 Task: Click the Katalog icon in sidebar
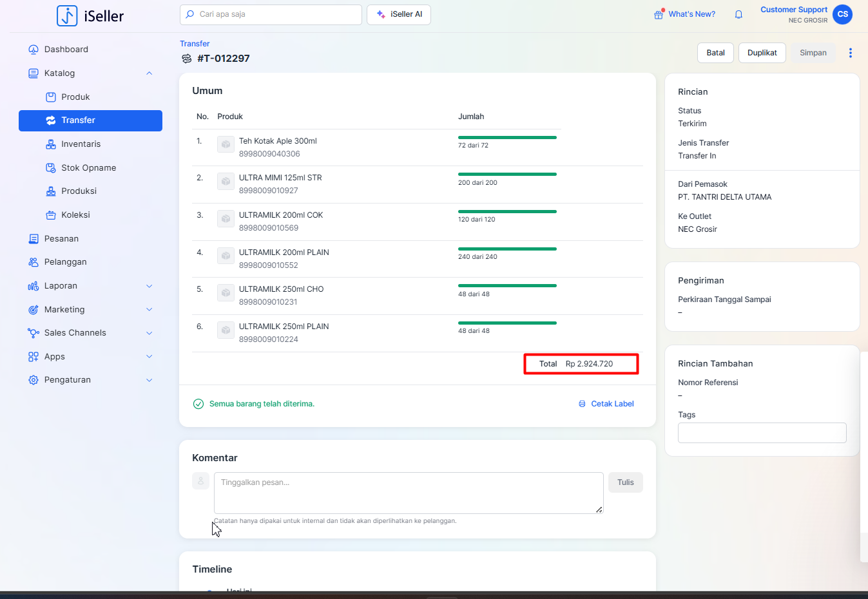coord(34,73)
